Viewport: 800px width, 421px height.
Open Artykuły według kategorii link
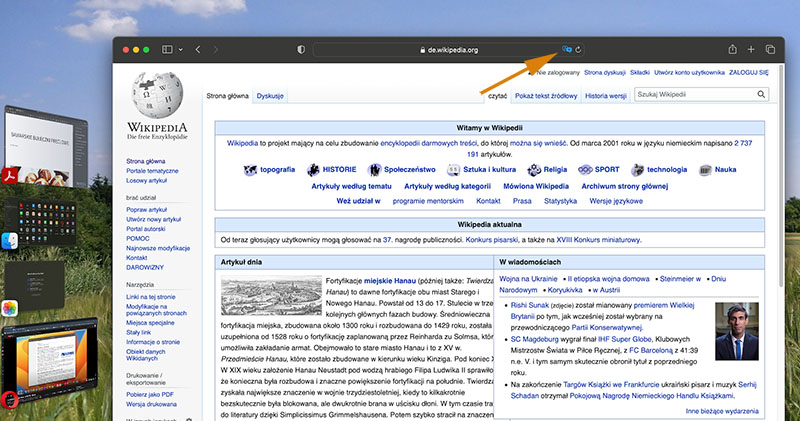click(447, 186)
